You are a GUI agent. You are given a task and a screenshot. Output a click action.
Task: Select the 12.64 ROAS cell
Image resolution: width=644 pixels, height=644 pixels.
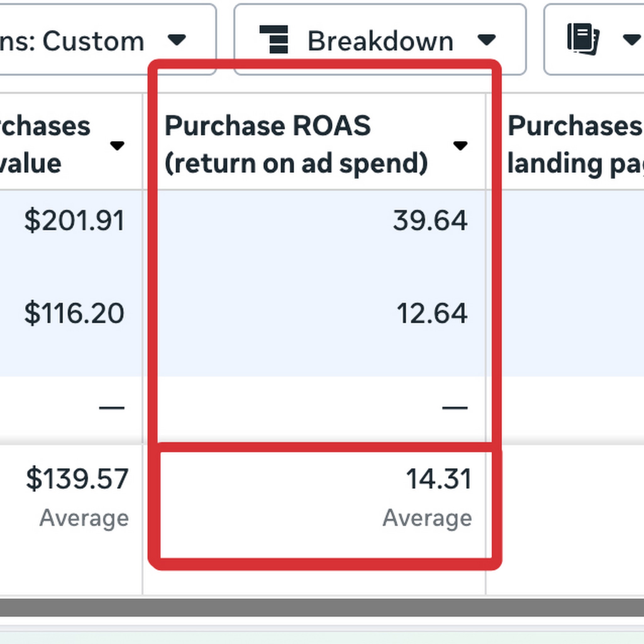point(432,313)
